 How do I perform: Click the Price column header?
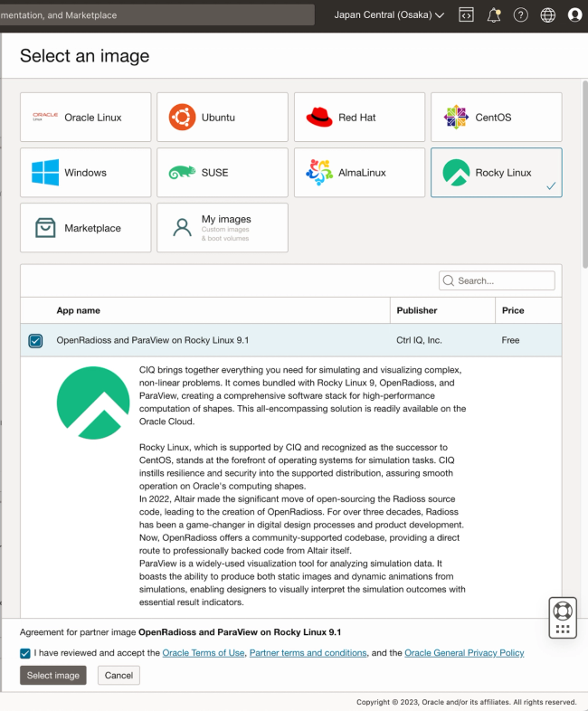(x=513, y=310)
